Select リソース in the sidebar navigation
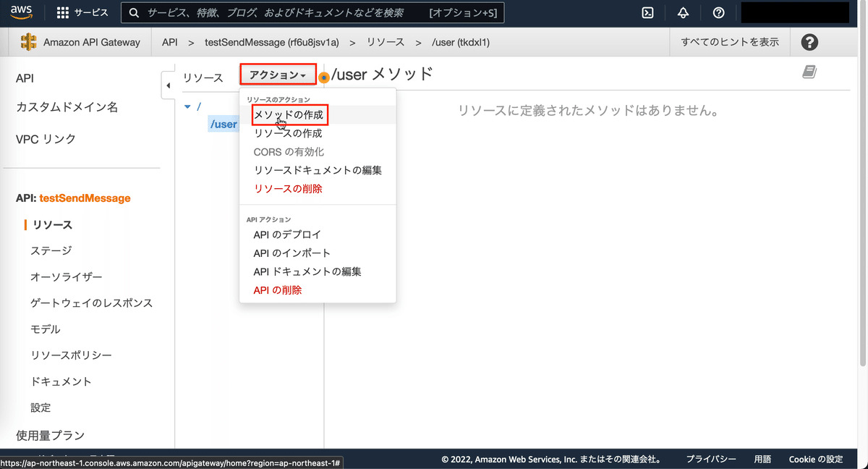 (51, 225)
